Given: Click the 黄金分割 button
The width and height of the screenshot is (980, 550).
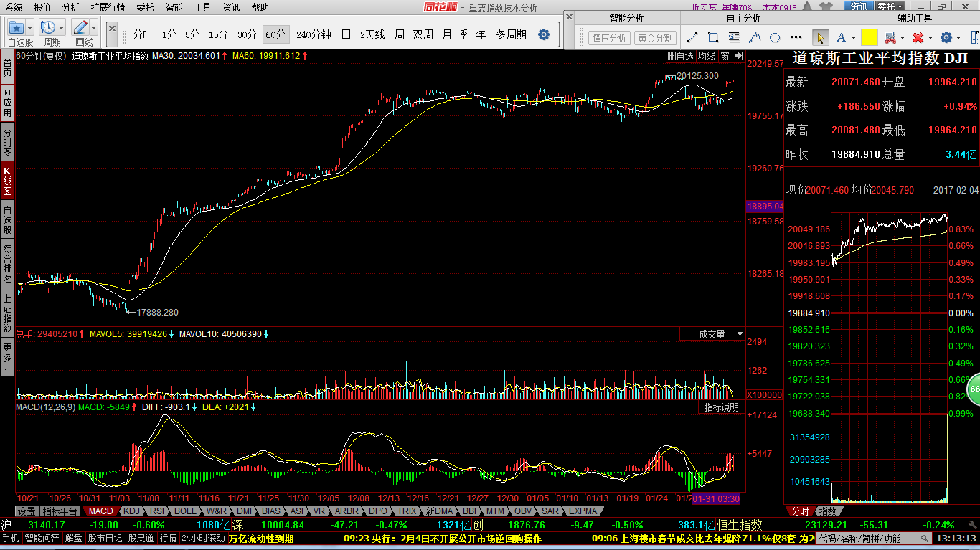Looking at the screenshot, I should pos(655,38).
